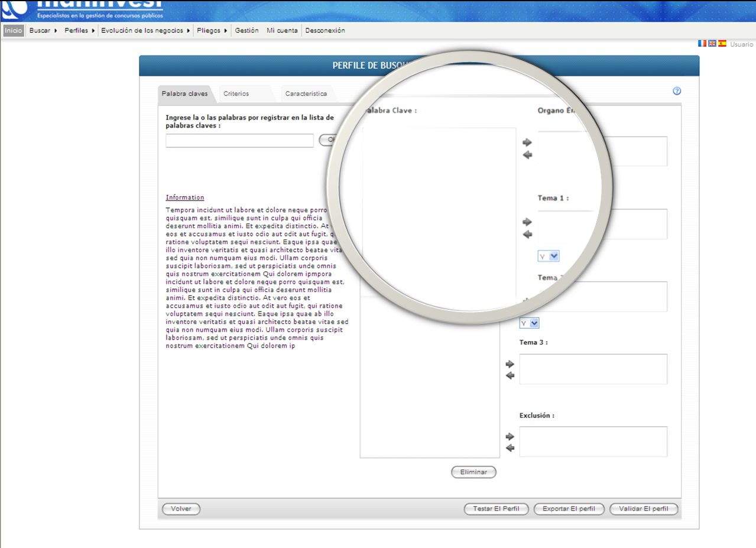Viewport: 756px width, 548px height.
Task: Click the Volver button
Action: [x=181, y=509]
